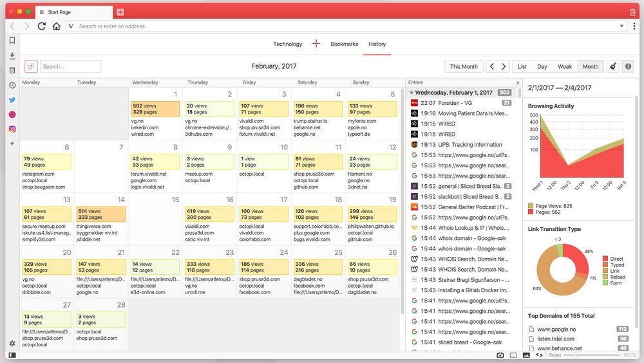Open the Notes panel icon
Viewport: 644px width, 363px height.
click(12, 70)
